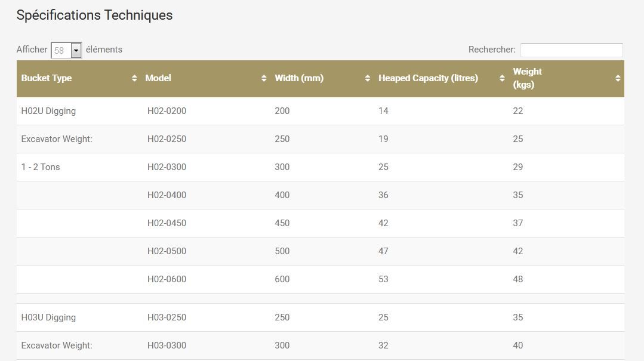Click the Bucket Type sort arrows icon
This screenshot has height=361, width=644.
(134, 78)
